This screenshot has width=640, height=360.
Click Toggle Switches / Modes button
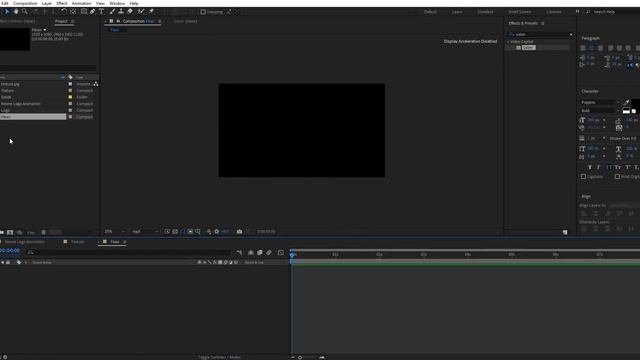pyautogui.click(x=219, y=357)
